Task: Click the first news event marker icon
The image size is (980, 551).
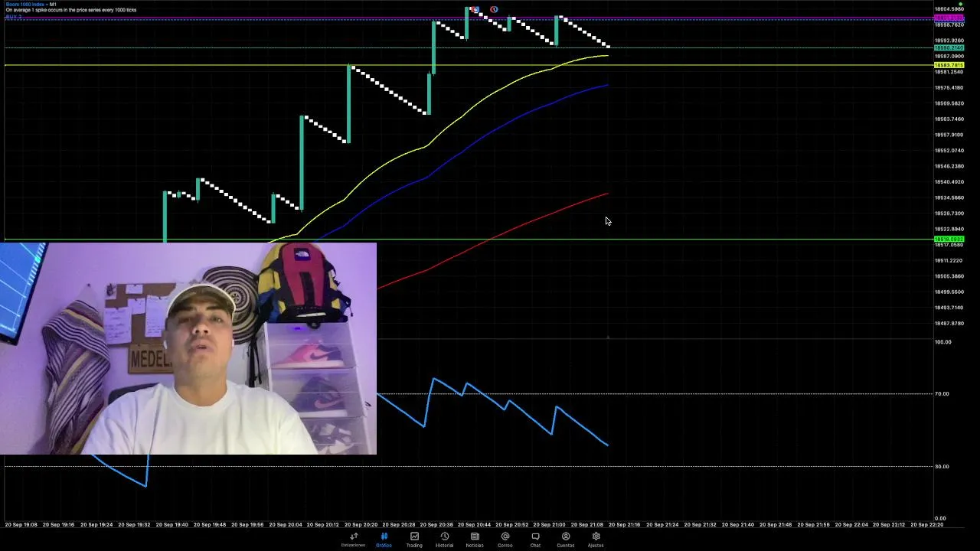Action: click(475, 10)
